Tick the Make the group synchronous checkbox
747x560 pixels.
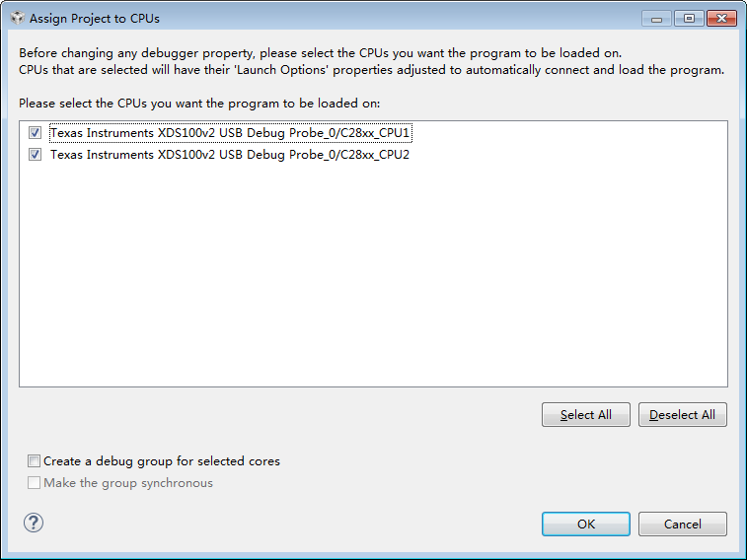[35, 483]
